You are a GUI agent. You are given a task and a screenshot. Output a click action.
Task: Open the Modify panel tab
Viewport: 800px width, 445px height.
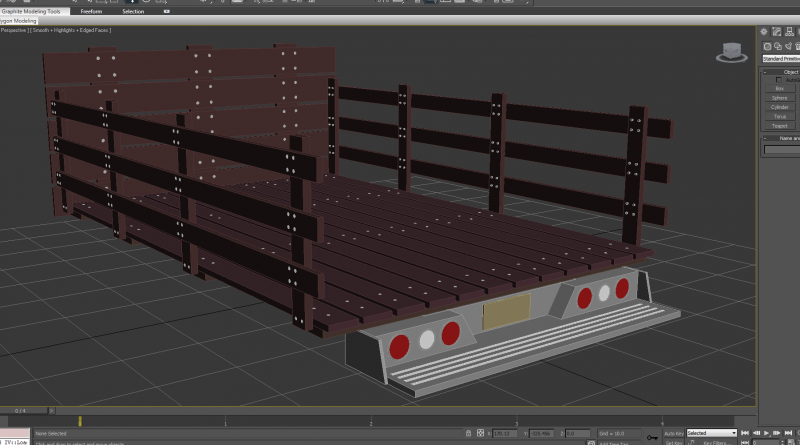click(777, 32)
